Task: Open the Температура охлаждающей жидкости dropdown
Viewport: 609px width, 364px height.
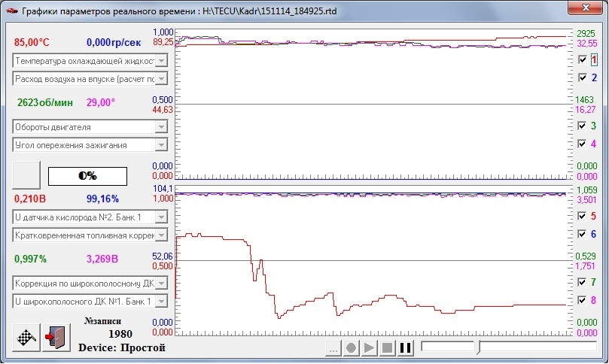Action: (161, 60)
